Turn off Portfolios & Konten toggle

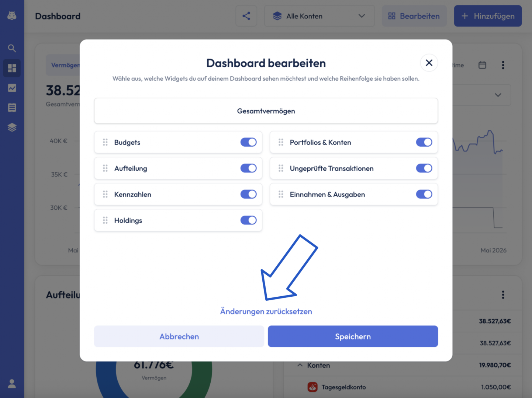(x=424, y=142)
